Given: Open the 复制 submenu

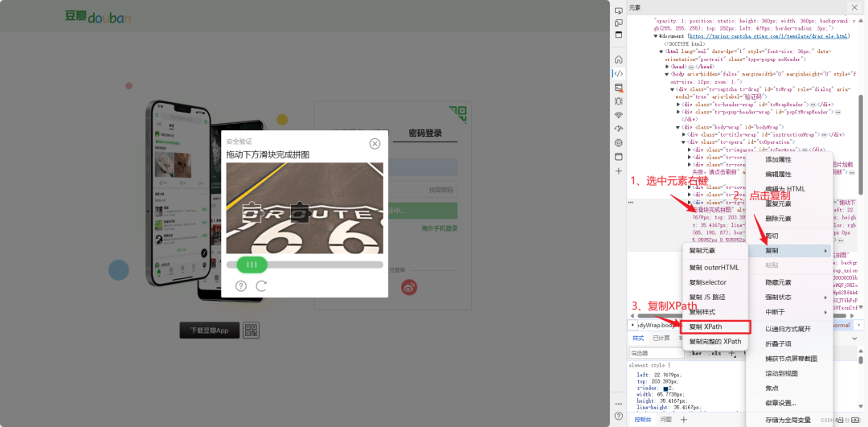Looking at the screenshot, I should (x=789, y=251).
